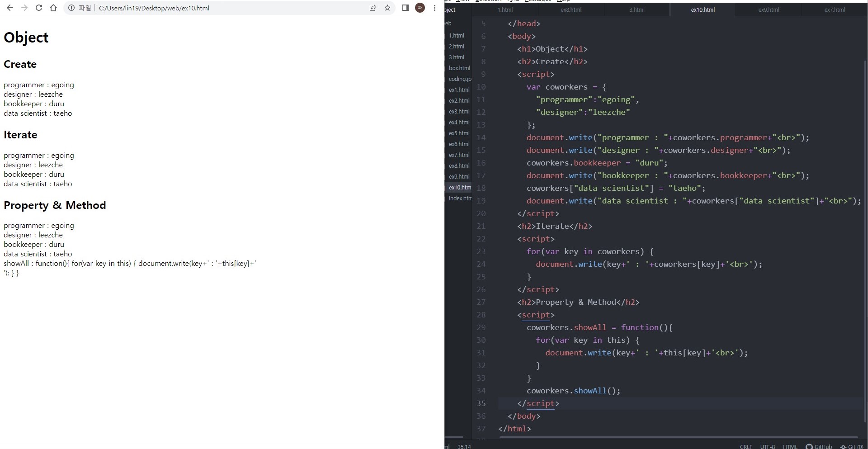Switch to the ex9.html editor tab
The width and height of the screenshot is (868, 449).
(769, 9)
